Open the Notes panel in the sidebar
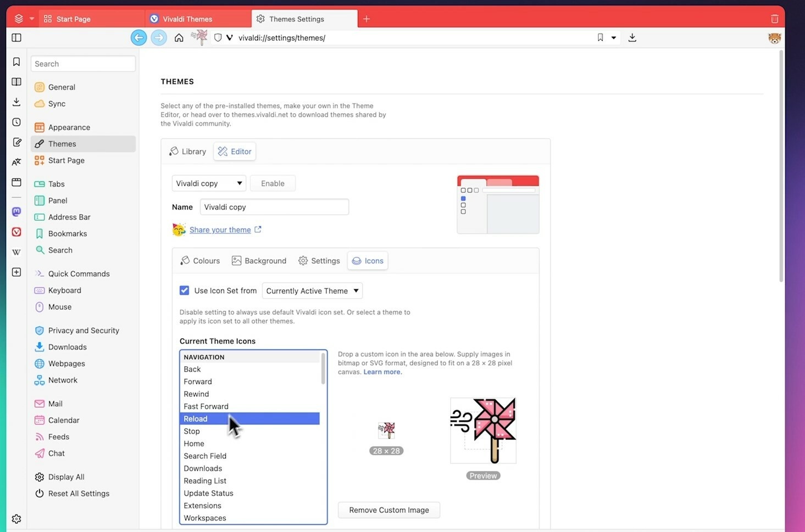 16,142
